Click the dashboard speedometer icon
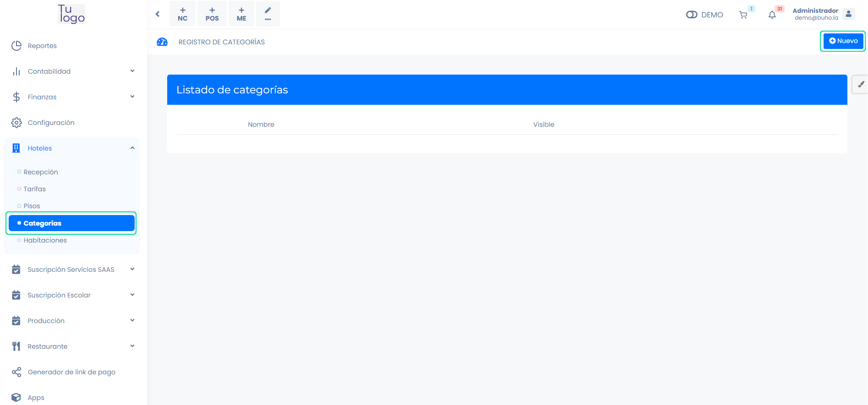 pyautogui.click(x=162, y=42)
